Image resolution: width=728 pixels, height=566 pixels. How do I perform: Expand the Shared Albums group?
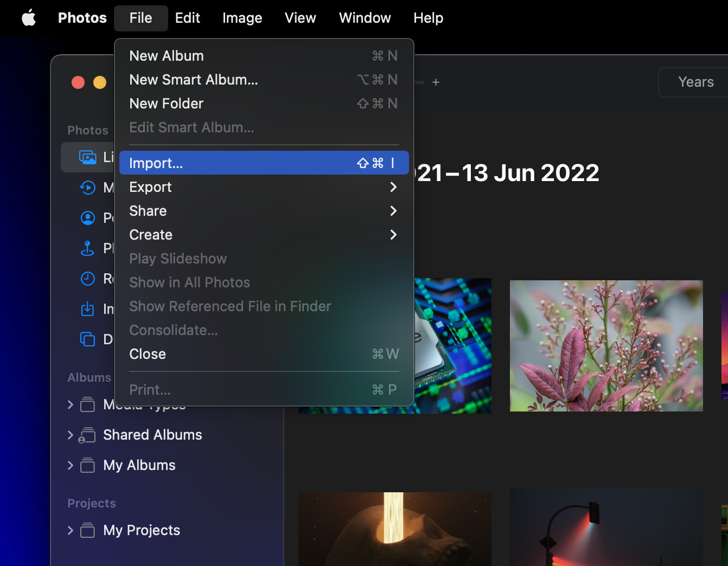click(70, 435)
